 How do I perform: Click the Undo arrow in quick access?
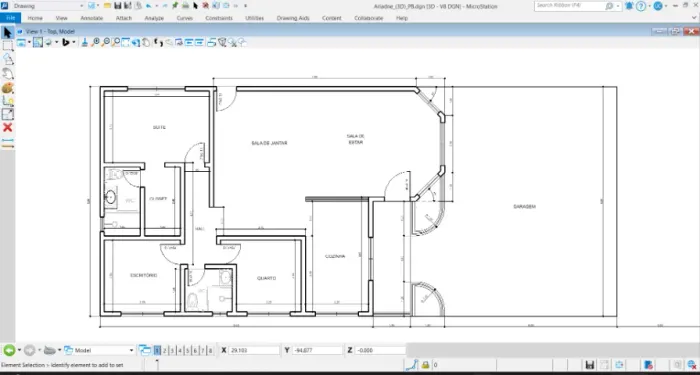pyautogui.click(x=149, y=5)
